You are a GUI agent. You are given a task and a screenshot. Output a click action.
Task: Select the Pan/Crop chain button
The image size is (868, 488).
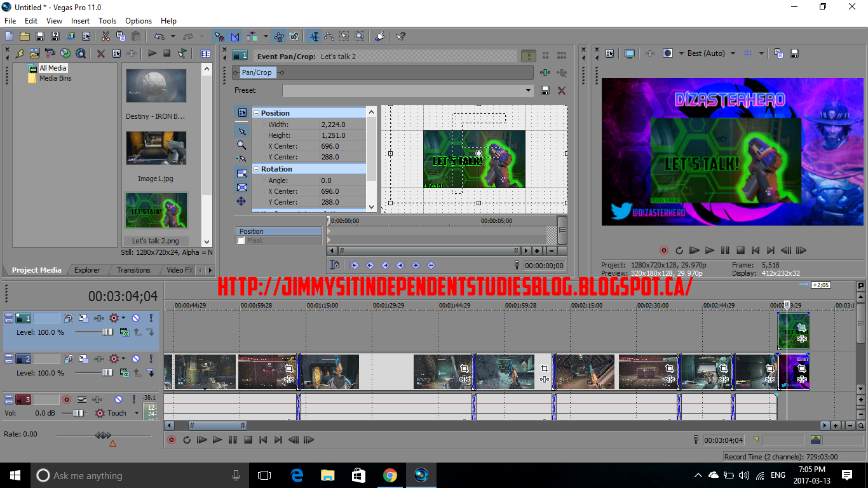click(257, 72)
